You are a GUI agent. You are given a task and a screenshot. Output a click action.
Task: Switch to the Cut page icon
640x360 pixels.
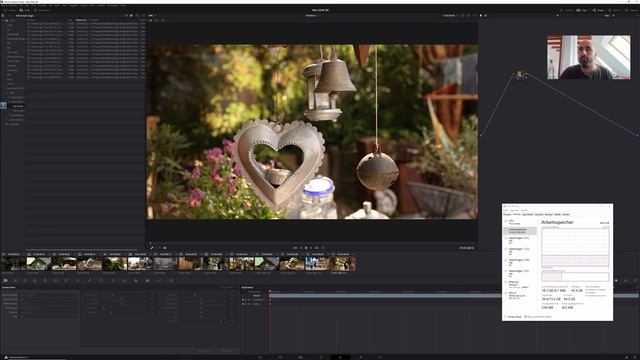[280, 357]
